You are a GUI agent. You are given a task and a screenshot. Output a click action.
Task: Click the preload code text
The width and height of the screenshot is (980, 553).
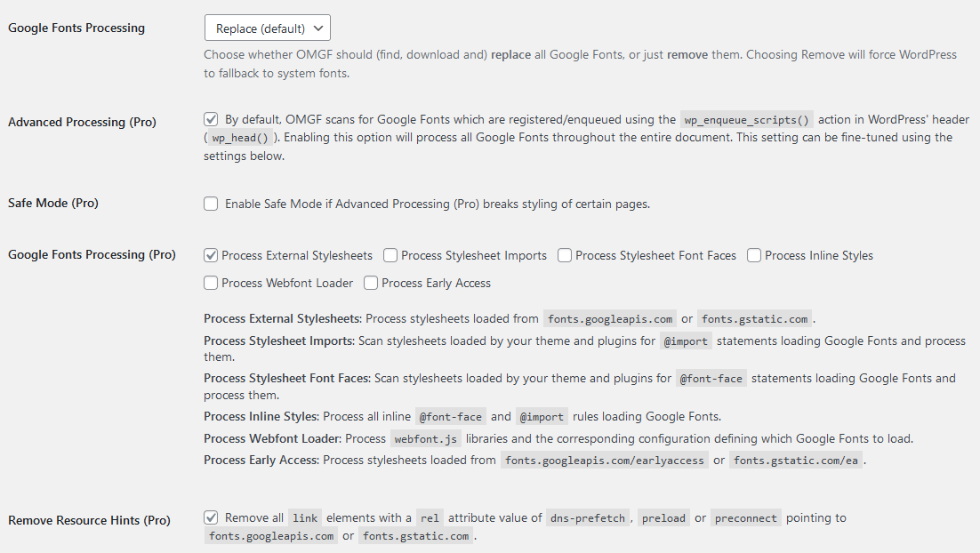pos(663,518)
